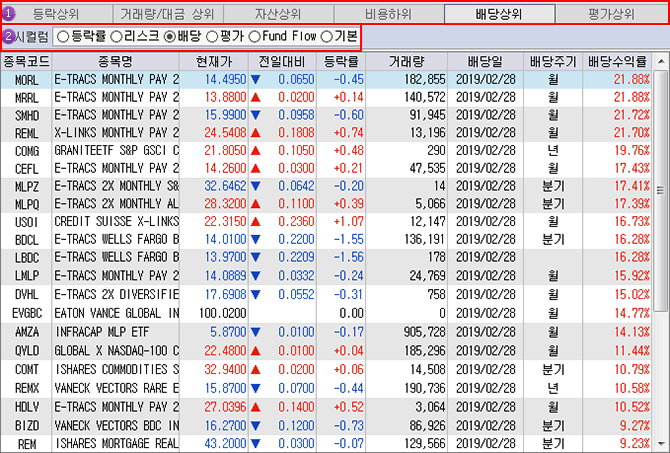Click COMG ticker code
Viewport: 670px width, 453px height.
(26, 151)
